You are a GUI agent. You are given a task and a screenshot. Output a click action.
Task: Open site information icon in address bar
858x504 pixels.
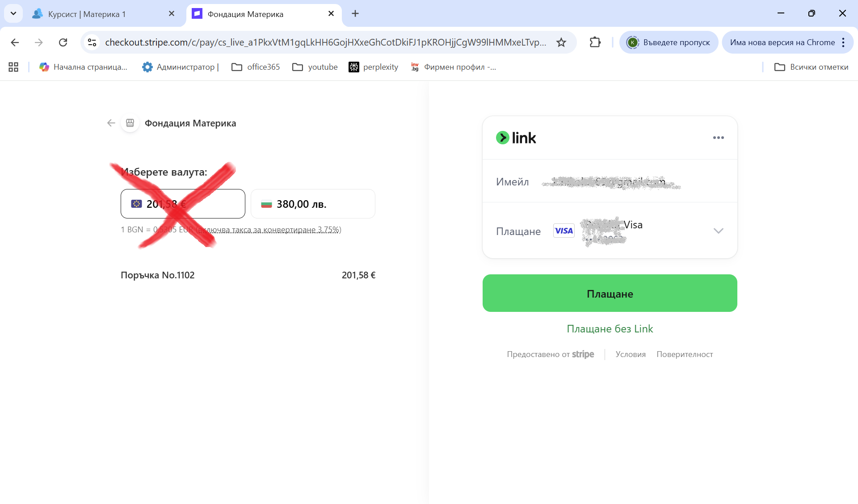pos(92,42)
